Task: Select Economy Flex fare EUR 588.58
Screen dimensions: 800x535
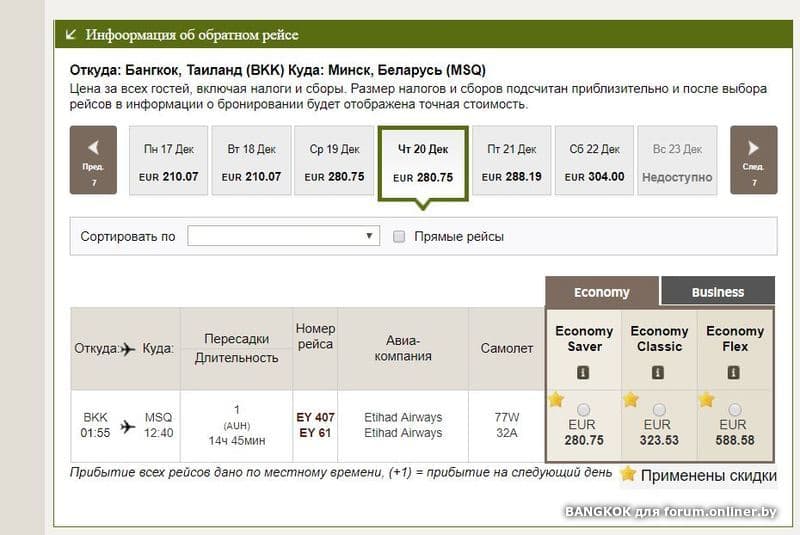Action: [x=735, y=410]
